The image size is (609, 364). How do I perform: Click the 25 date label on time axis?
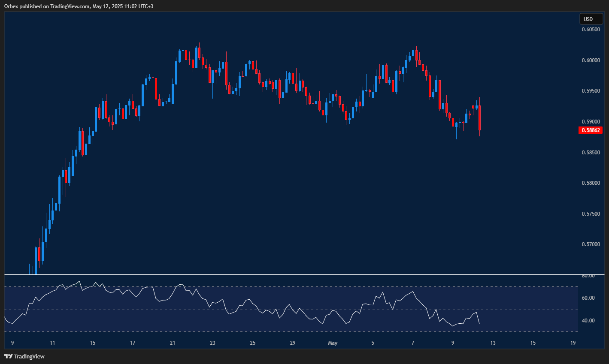(x=253, y=343)
